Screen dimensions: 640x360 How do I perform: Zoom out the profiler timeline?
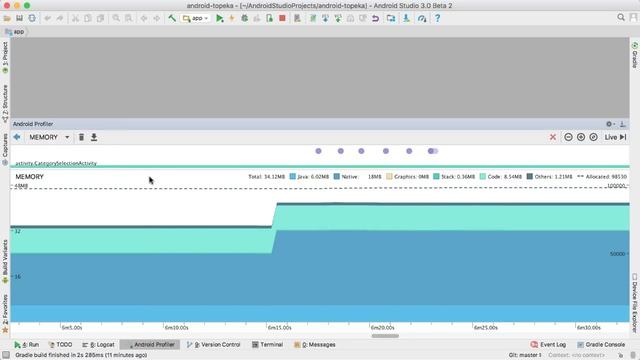(x=568, y=137)
